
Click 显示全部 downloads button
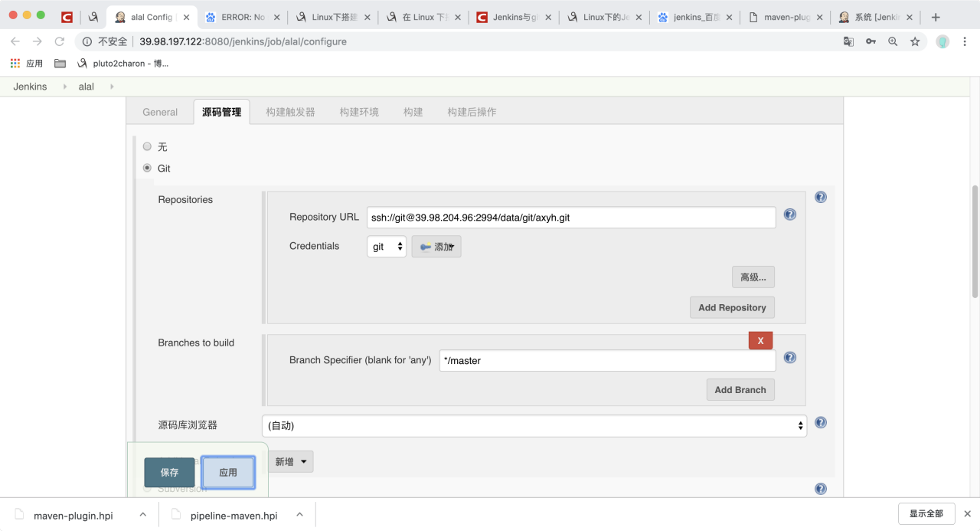[926, 513]
